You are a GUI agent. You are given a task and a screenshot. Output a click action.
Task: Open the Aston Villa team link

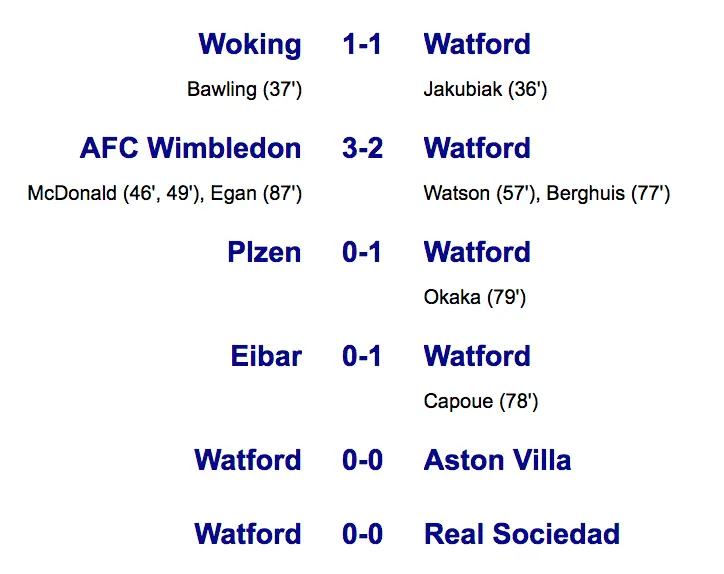coord(497,461)
